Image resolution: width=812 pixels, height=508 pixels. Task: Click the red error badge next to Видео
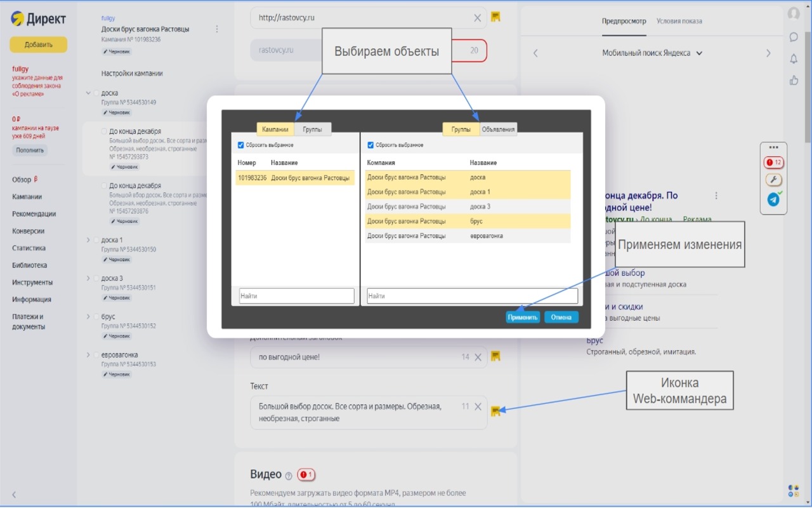[306, 475]
